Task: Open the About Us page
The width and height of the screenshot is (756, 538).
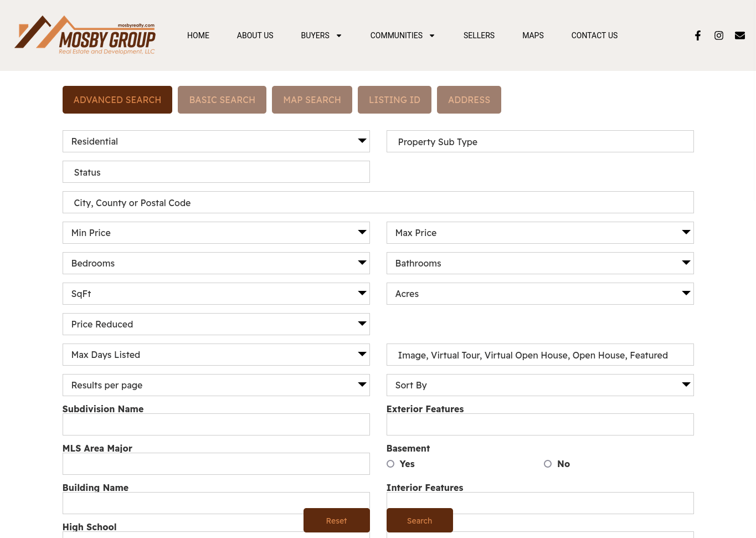Action: pyautogui.click(x=255, y=35)
